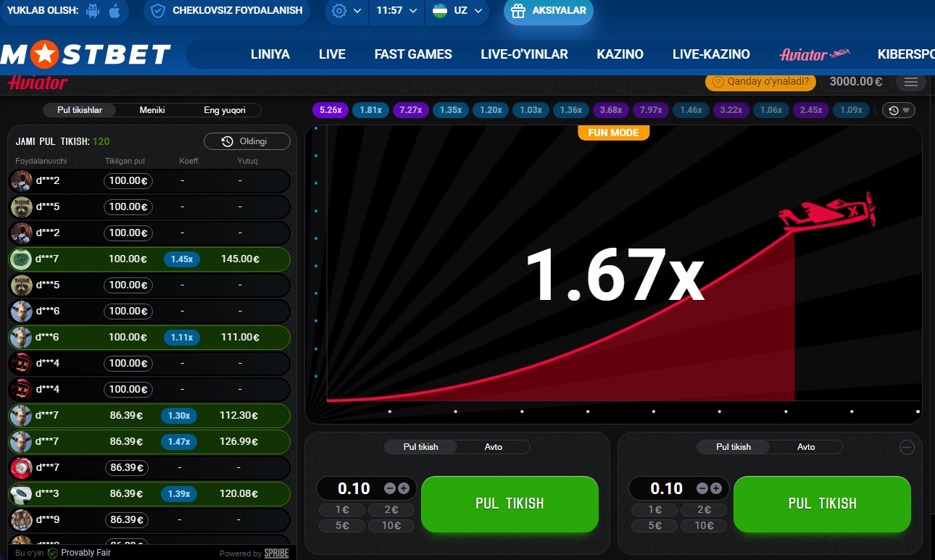Go to Mostbet home via logo
Image resolution: width=935 pixels, height=560 pixels.
[x=86, y=54]
